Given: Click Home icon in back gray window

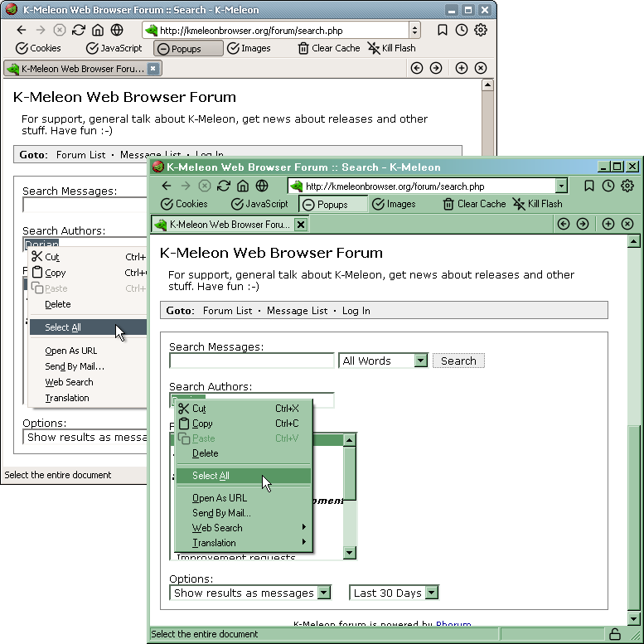Looking at the screenshot, I should pos(98,30).
